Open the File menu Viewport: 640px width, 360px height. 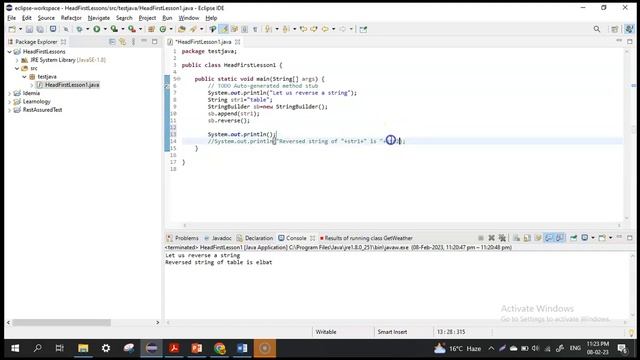(x=11, y=18)
